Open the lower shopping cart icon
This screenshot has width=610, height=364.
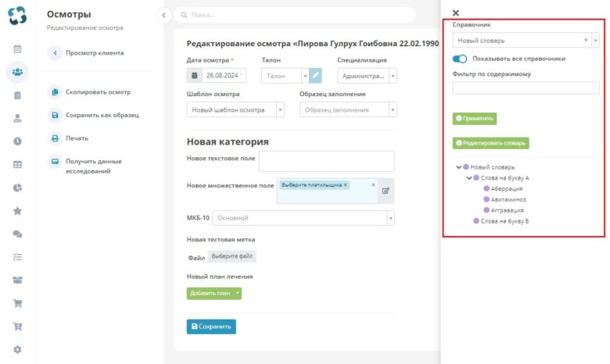point(17,327)
